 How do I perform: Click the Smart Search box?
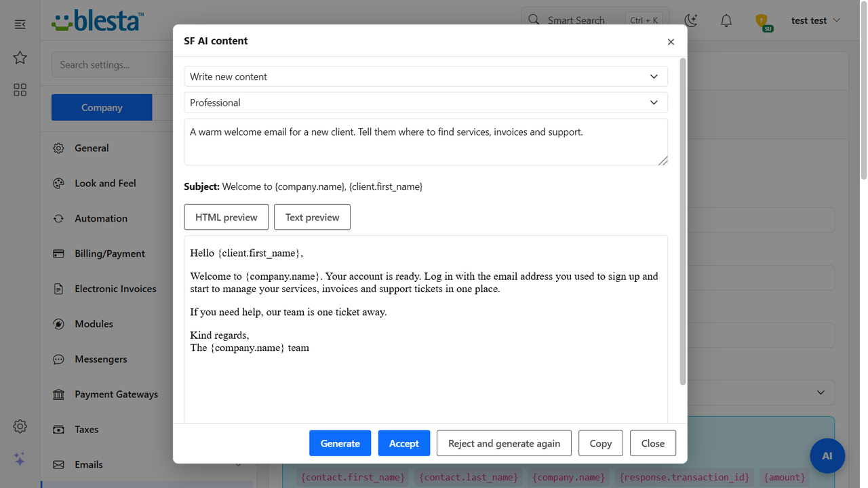[x=595, y=20]
